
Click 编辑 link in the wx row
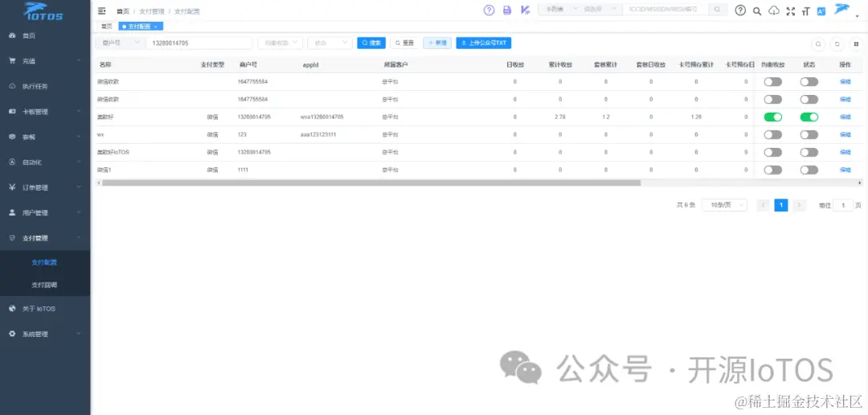click(x=845, y=134)
